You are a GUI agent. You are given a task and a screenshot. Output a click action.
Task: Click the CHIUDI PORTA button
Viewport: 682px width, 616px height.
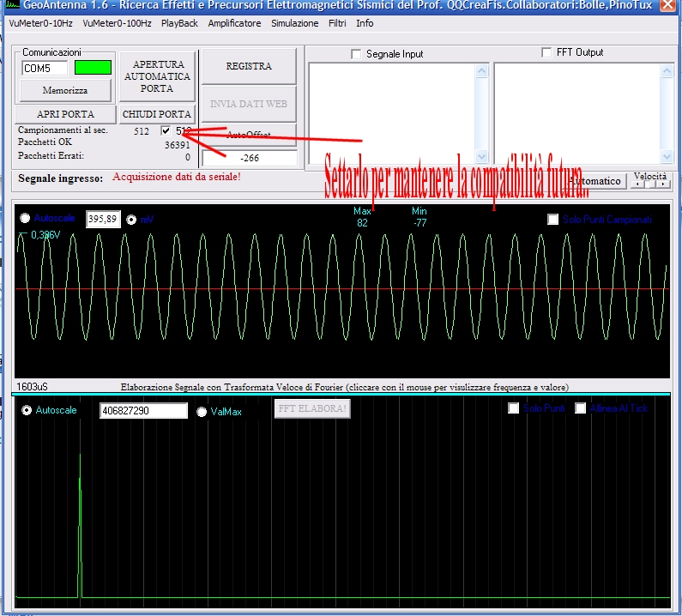point(157,114)
